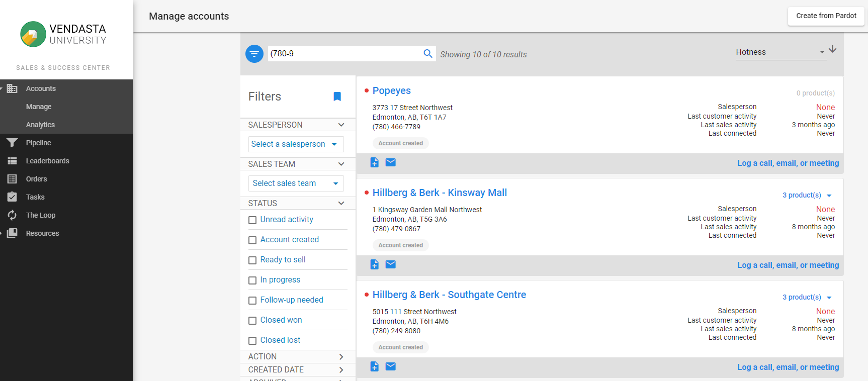Click email icon under Southgate Centre

click(391, 366)
